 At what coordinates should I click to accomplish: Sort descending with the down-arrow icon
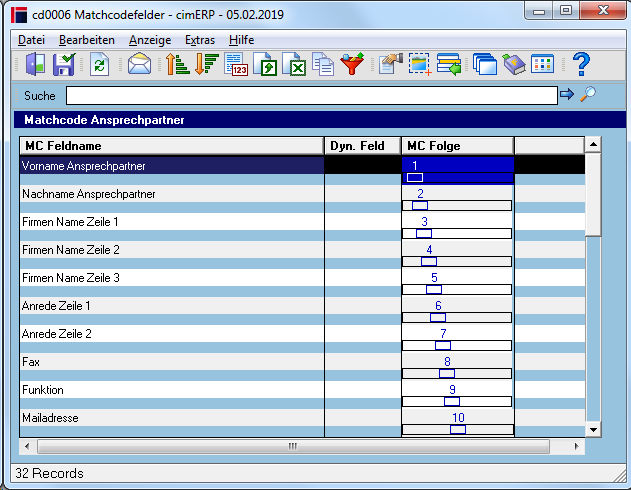click(x=206, y=64)
